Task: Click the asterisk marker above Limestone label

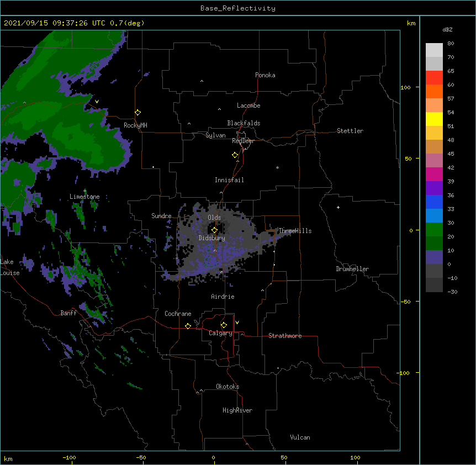Action: [x=85, y=191]
